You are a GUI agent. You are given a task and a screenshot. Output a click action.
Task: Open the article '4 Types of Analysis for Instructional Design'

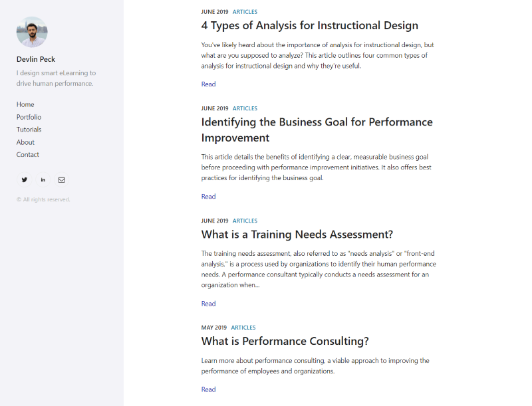309,25
